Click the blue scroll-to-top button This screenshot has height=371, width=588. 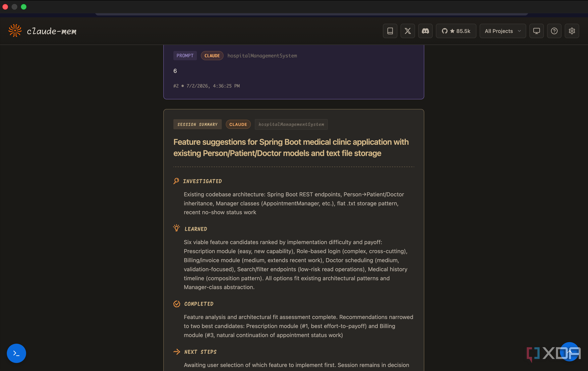(x=570, y=352)
